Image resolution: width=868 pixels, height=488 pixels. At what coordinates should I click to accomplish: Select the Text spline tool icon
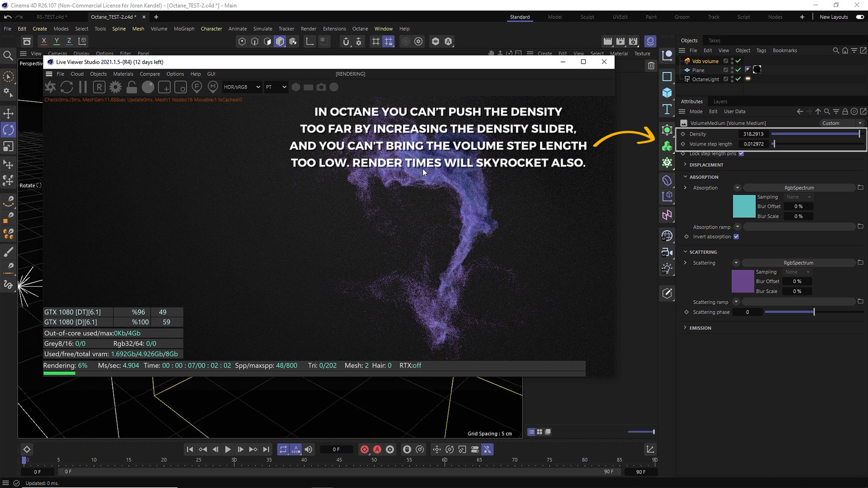click(667, 109)
